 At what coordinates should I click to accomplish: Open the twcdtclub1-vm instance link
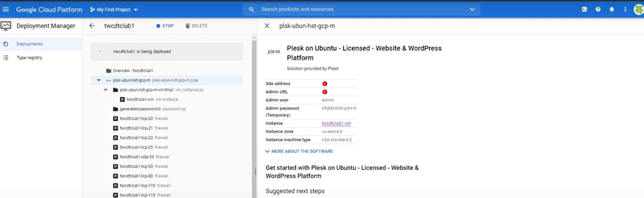pos(336,123)
